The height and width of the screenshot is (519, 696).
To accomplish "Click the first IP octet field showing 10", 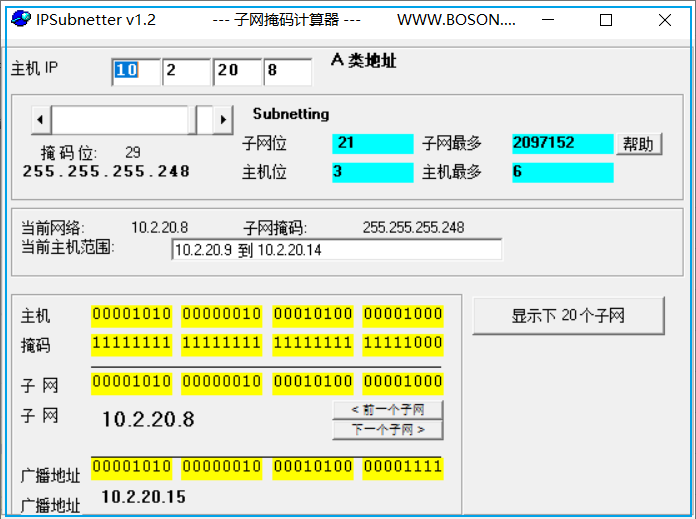I will coord(136,71).
